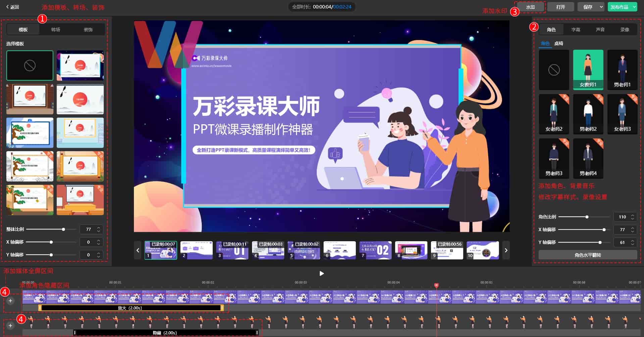The image size is (644, 337).
Task: Select slide thumbnail 10
Action: coord(483,250)
